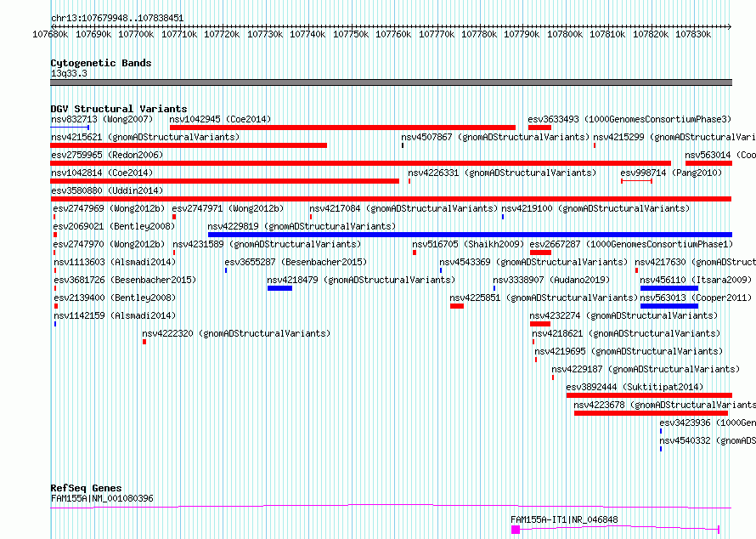Screen dimensions: 756x539
Task: Open variant esv2069021 (Bentley2008)
Action: 114,226
